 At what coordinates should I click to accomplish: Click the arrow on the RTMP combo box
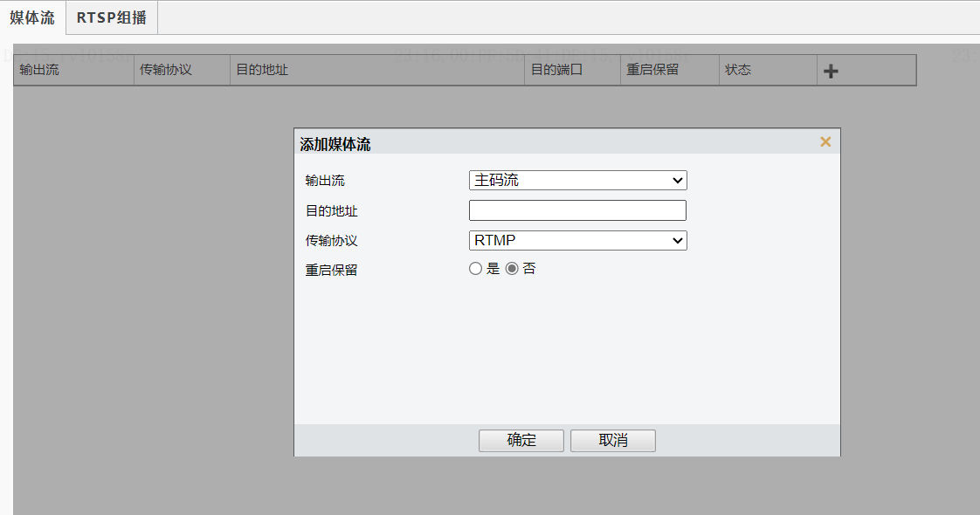click(679, 240)
